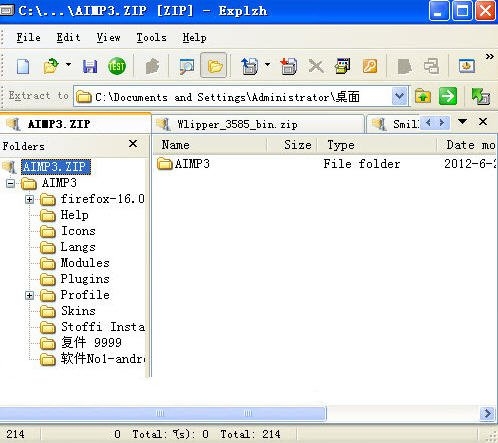Open the dropdown arrow beside the open archive icon

(x=68, y=64)
